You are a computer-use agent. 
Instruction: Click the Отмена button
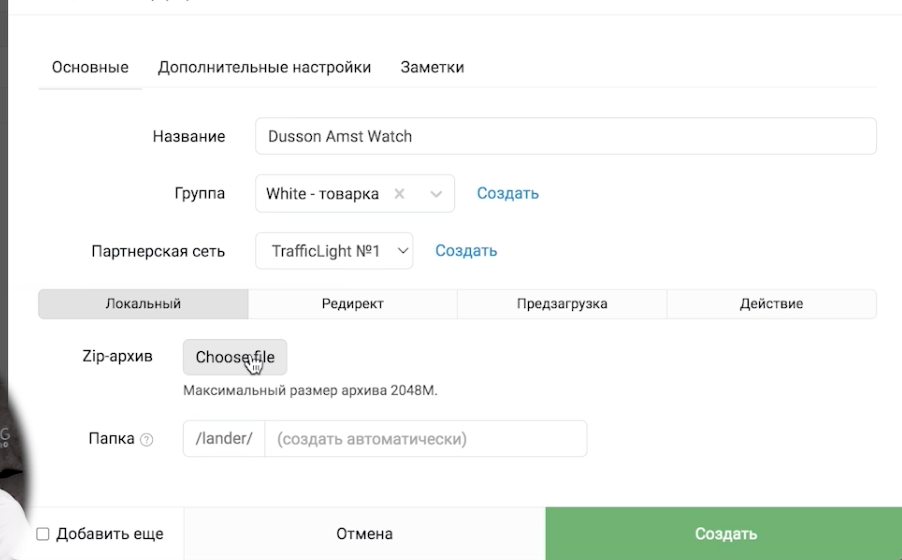pos(365,534)
